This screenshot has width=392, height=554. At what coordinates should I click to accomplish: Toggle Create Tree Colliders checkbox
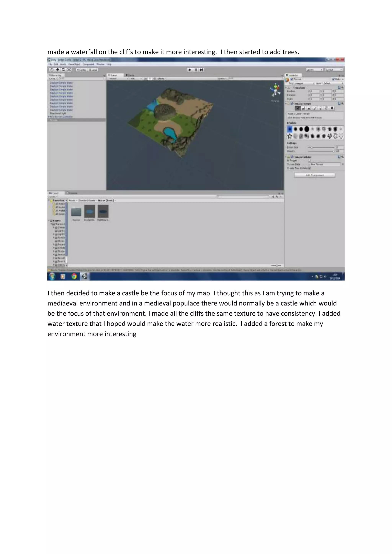tap(310, 168)
